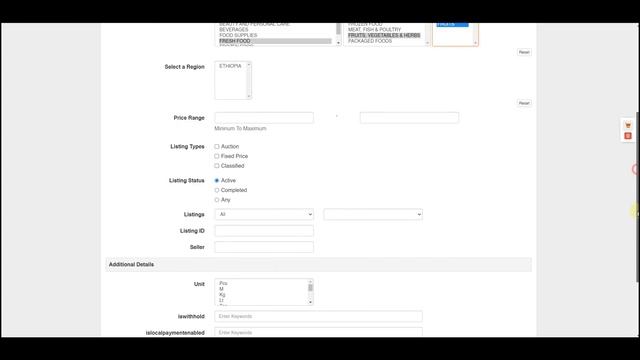The width and height of the screenshot is (640, 360).
Task: Click the page vertical scrollbar
Action: coord(638,196)
